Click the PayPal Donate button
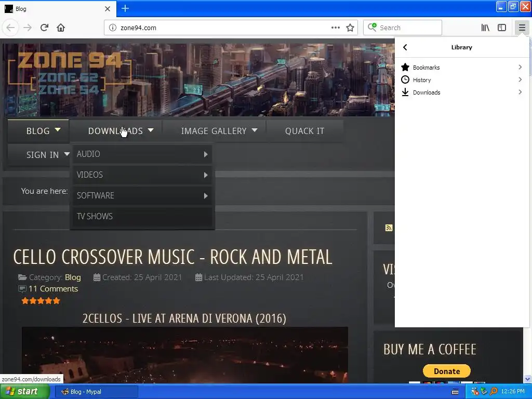 point(446,371)
